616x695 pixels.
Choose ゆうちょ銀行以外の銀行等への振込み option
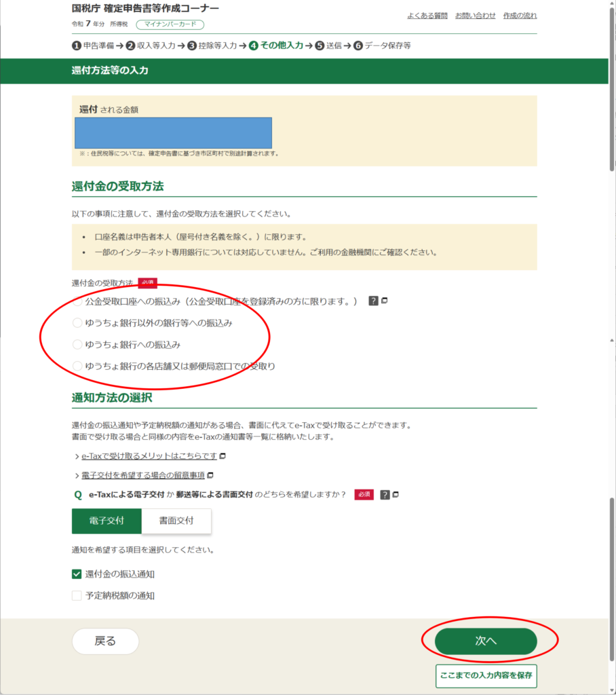point(77,323)
